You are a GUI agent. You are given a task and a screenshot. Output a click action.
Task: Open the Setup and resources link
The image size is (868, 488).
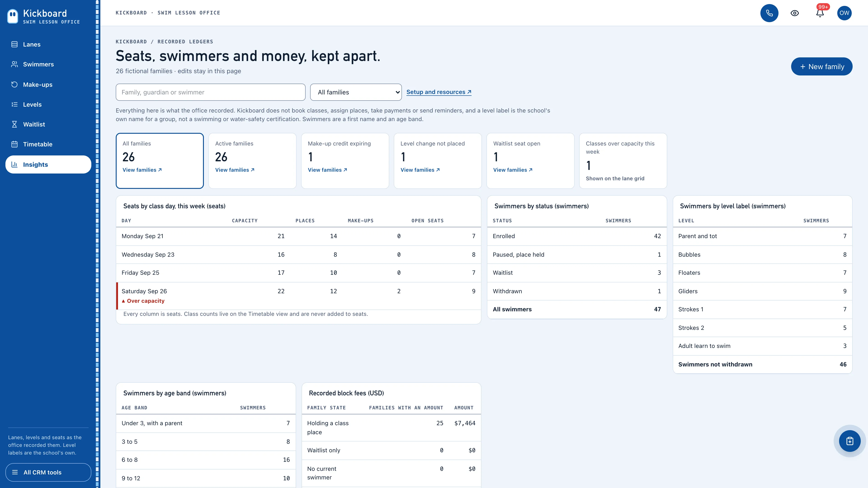[439, 92]
